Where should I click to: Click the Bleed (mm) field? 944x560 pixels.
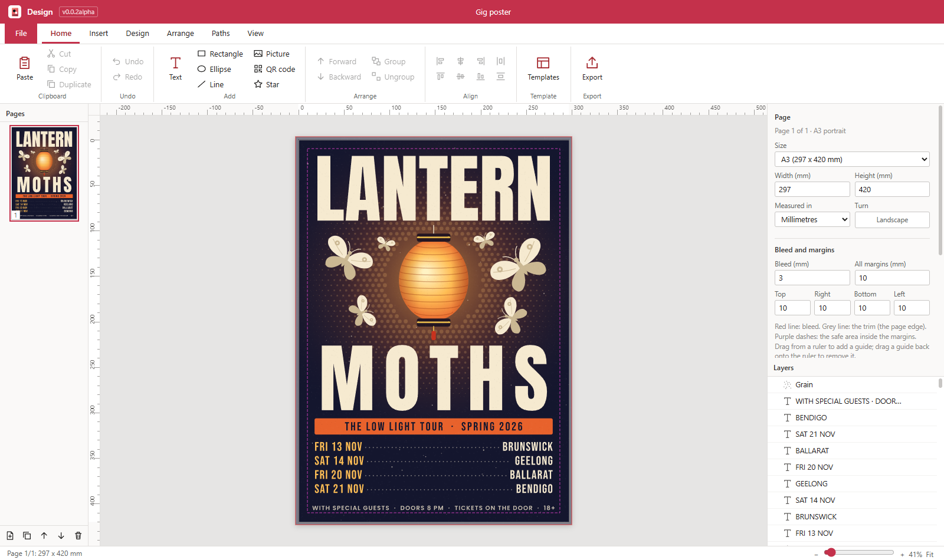point(812,278)
